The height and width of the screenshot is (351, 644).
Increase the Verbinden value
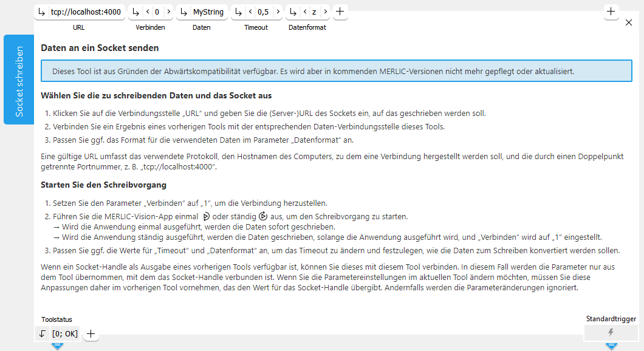click(x=168, y=12)
